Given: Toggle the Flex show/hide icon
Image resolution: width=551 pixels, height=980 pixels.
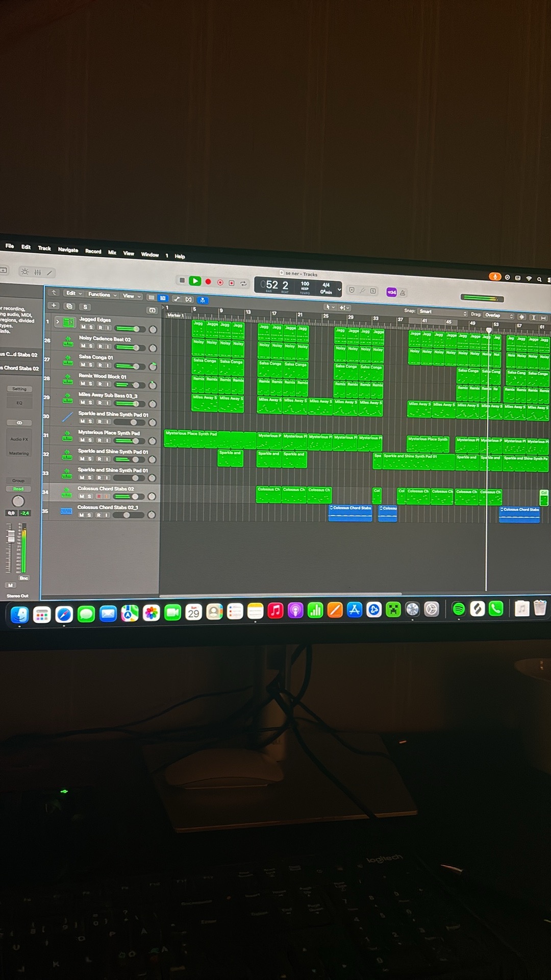Looking at the screenshot, I should pos(189,299).
